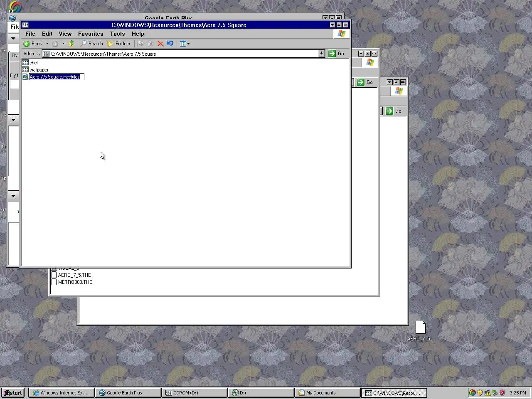Open the Help menu
Image resolution: width=532 pixels, height=399 pixels.
click(x=138, y=34)
